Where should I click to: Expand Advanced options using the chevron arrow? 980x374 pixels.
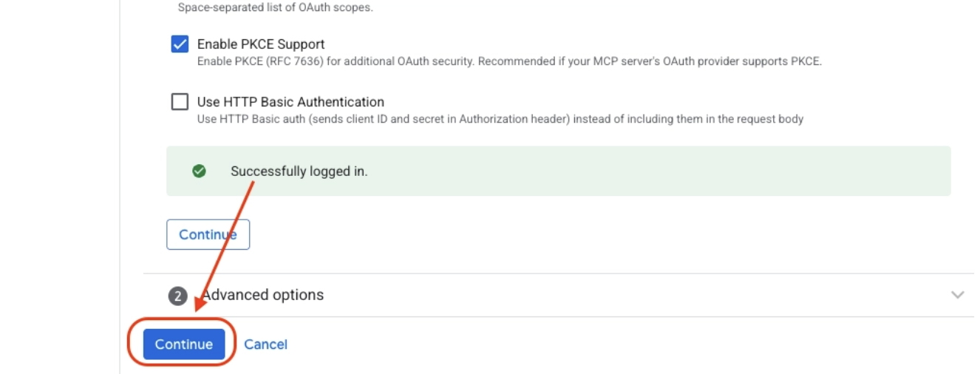[958, 295]
